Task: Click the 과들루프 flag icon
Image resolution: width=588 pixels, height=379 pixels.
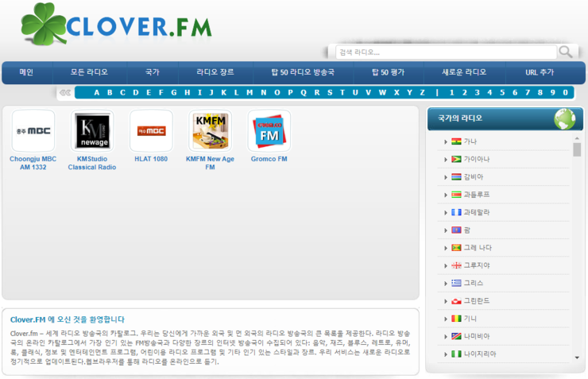Action: tap(456, 195)
